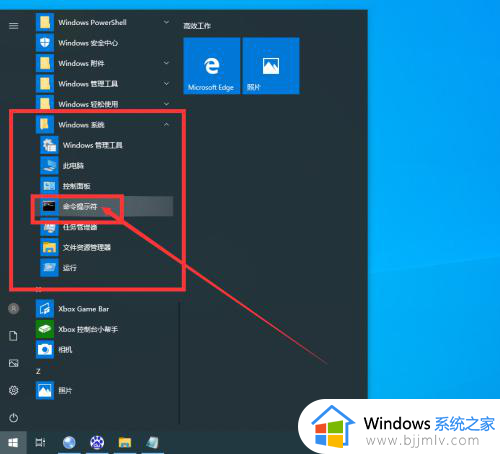Launch 命令提示符 black console icon
The height and width of the screenshot is (454, 500).
coord(49,206)
